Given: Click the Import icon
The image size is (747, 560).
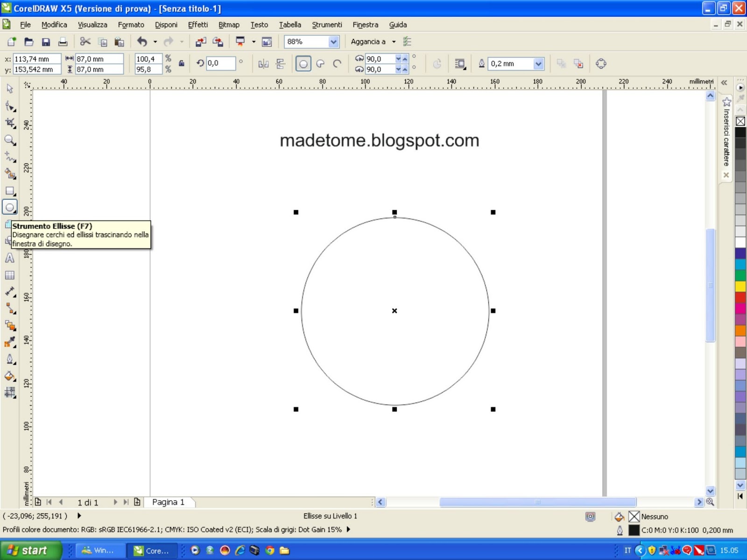Looking at the screenshot, I should point(201,42).
